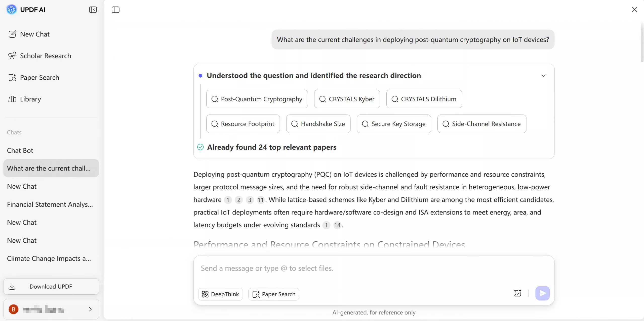
Task: Click the message input field
Action: point(352,268)
